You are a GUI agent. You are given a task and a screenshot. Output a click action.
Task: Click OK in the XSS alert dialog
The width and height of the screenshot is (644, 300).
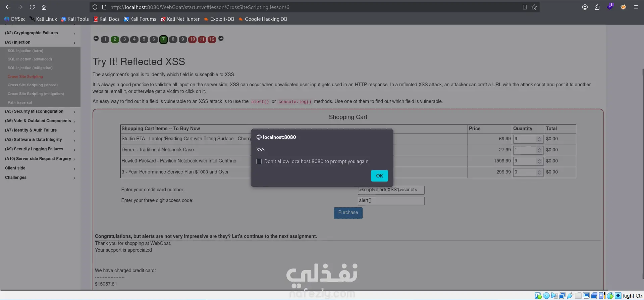(x=379, y=176)
